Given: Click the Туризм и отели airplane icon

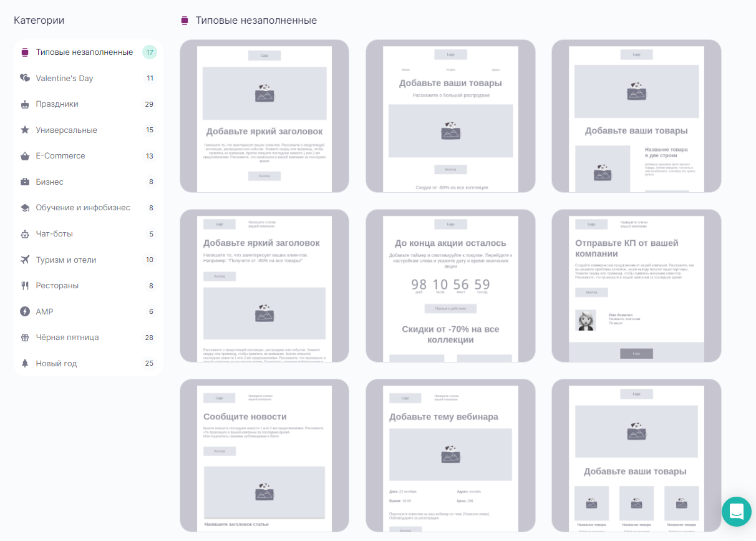Looking at the screenshot, I should 25,260.
